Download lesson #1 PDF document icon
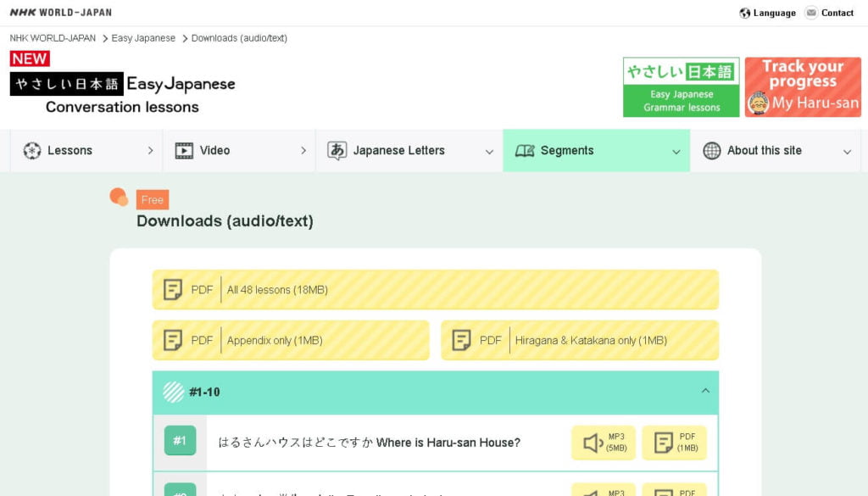Image resolution: width=868 pixels, height=496 pixels. pyautogui.click(x=663, y=443)
